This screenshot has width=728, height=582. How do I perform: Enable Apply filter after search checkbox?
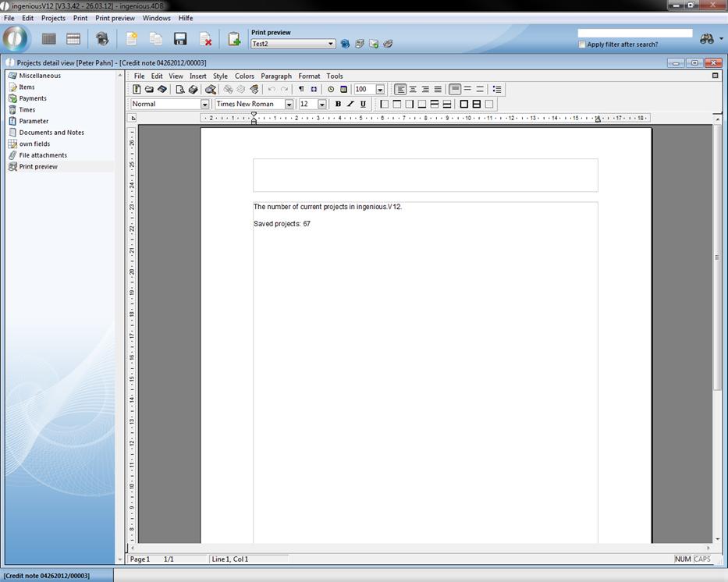pyautogui.click(x=582, y=44)
